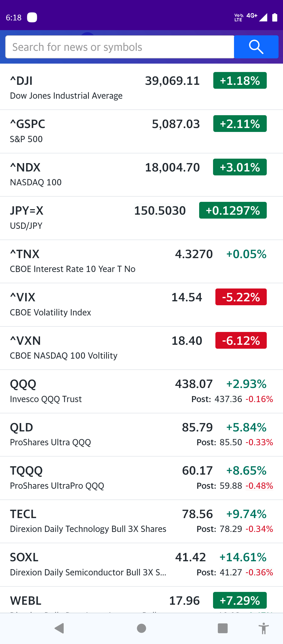The height and width of the screenshot is (644, 283).
Task: Focus the 'Search for news or symbols' field
Action: click(x=120, y=47)
